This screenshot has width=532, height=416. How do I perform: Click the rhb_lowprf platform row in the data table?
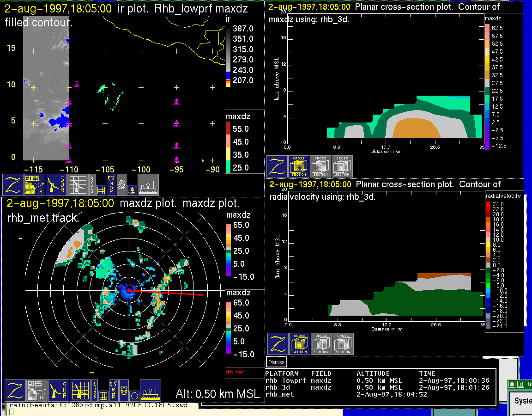pyautogui.click(x=279, y=380)
